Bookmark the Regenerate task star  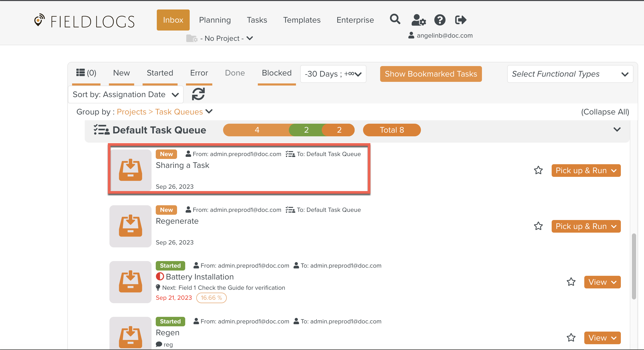538,226
